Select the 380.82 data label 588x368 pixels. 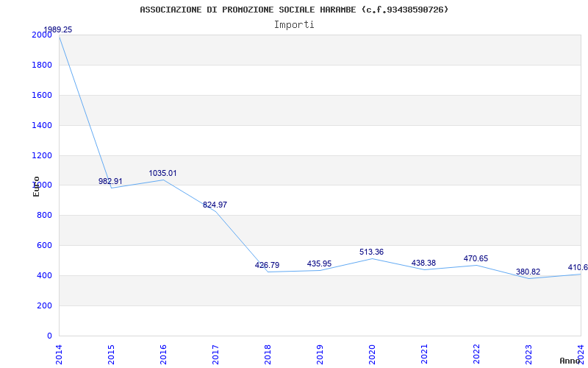(528, 272)
